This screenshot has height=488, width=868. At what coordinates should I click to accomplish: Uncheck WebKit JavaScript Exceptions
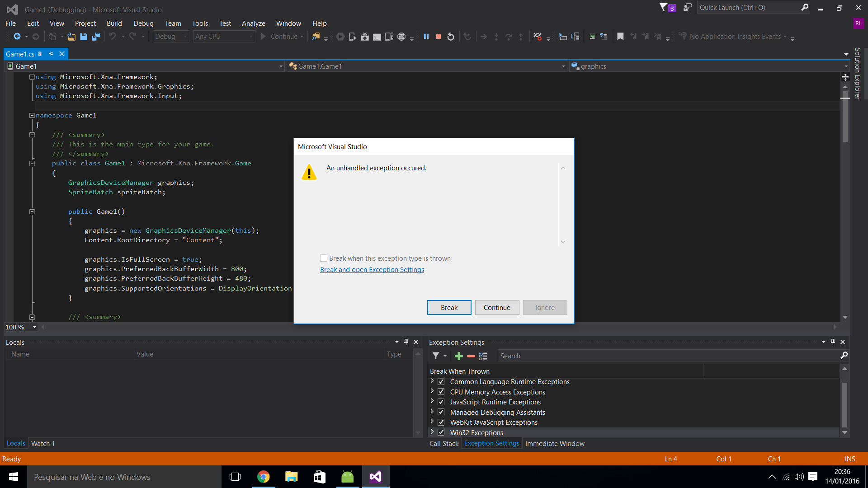(441, 422)
